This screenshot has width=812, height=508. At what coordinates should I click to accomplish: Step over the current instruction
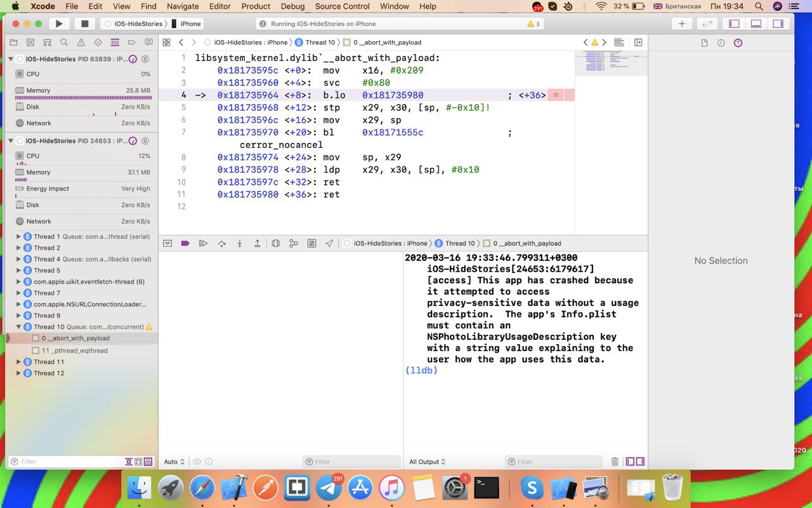[221, 243]
